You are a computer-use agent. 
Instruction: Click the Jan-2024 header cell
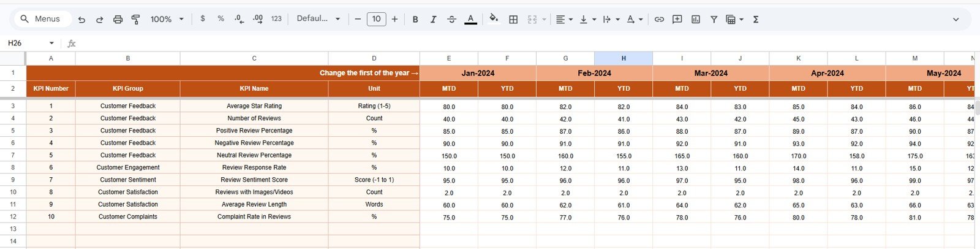478,73
